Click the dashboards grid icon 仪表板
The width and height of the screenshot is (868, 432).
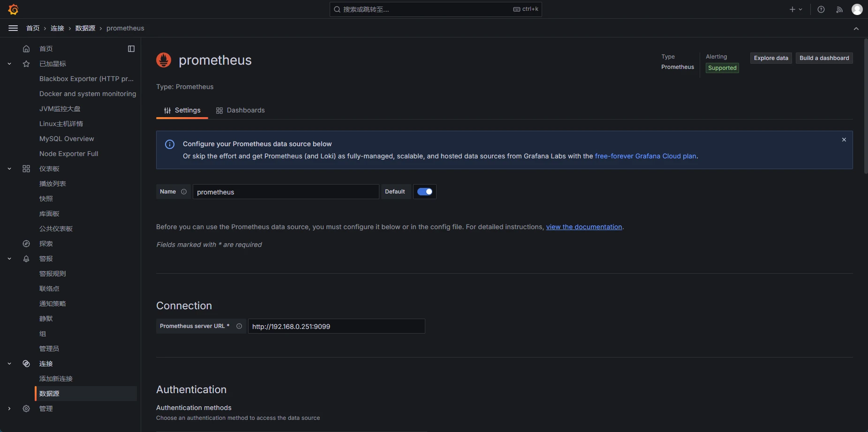(x=26, y=169)
